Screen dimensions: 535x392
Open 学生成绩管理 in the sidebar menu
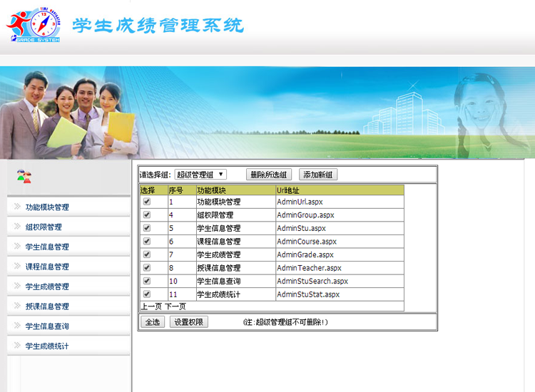(x=47, y=287)
